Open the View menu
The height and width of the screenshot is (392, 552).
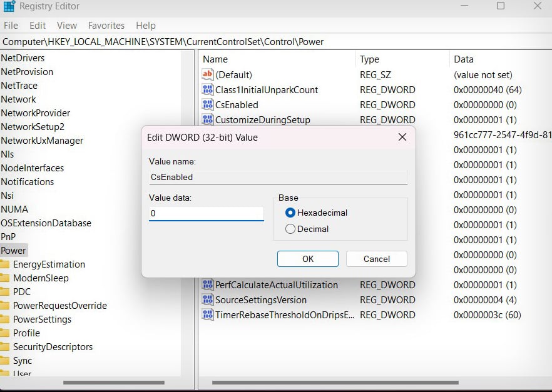pos(66,25)
